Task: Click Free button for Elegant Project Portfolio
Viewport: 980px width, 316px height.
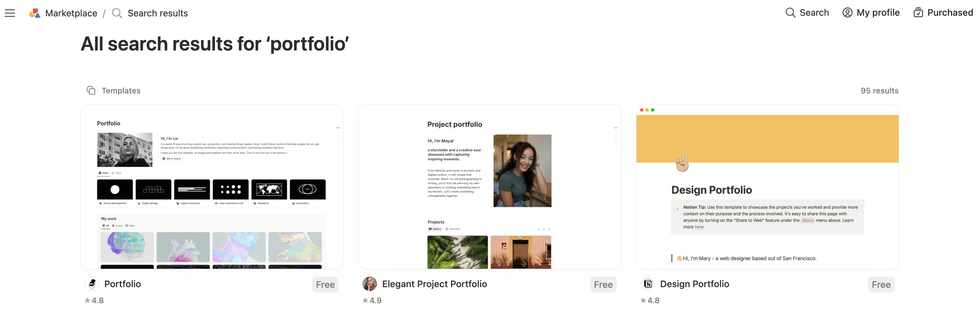Action: coord(603,285)
